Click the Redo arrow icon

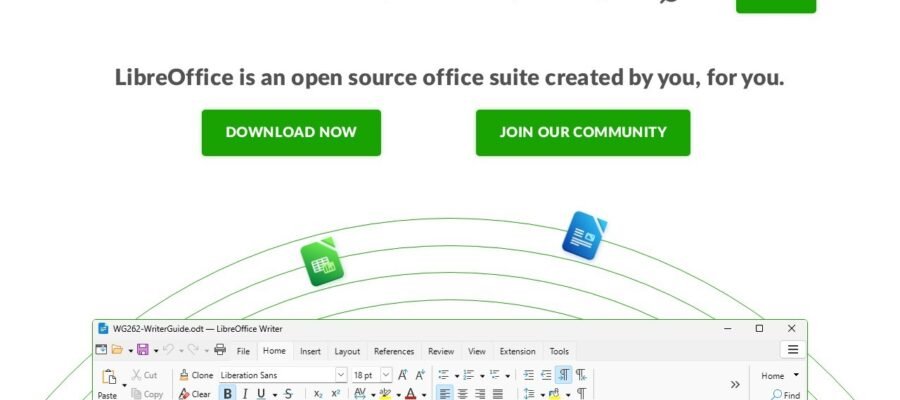[x=193, y=349]
